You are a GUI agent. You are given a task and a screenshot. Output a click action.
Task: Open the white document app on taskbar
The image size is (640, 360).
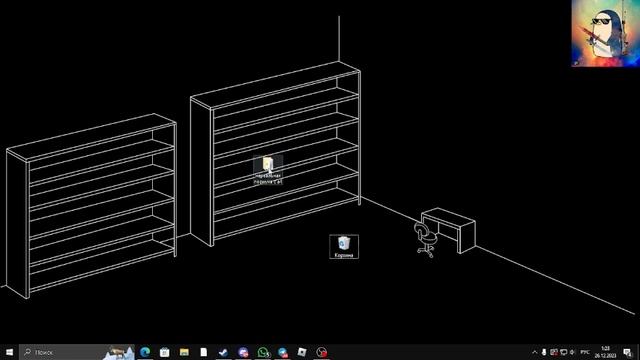(204, 352)
